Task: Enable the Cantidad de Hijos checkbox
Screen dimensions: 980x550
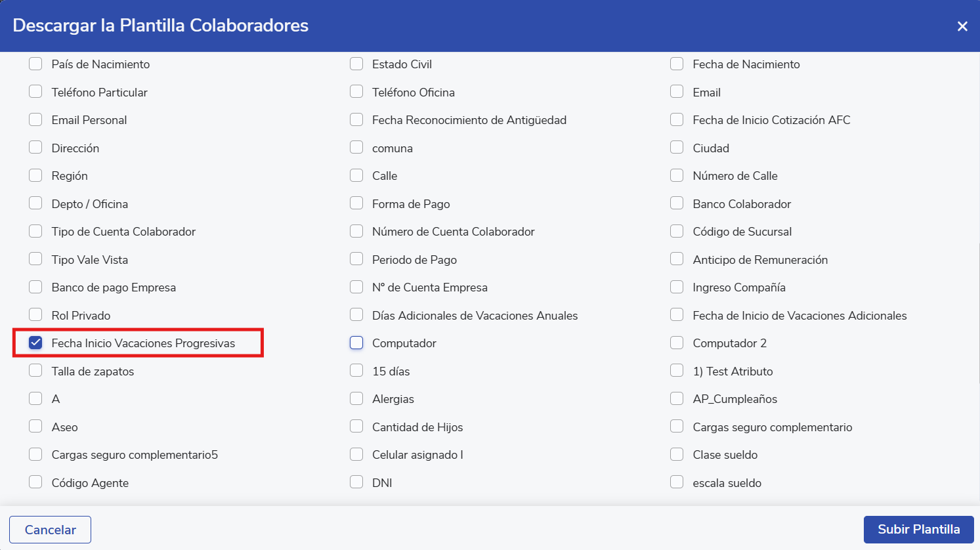Action: click(x=356, y=427)
